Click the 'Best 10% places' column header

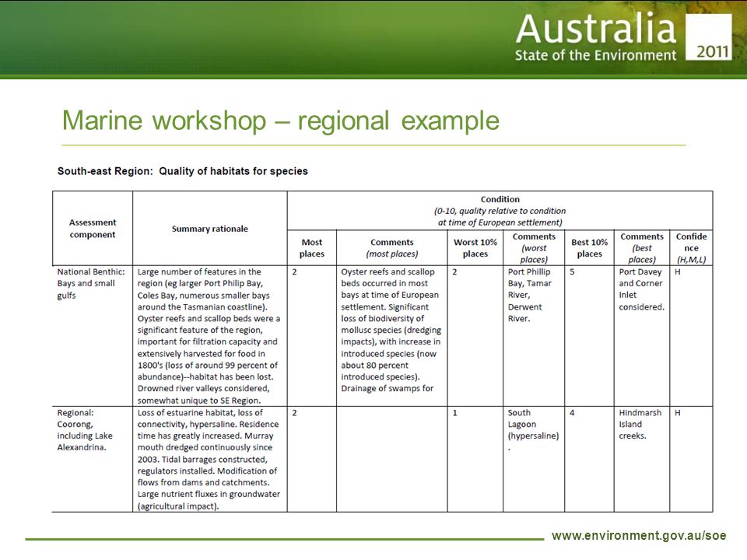coord(589,248)
